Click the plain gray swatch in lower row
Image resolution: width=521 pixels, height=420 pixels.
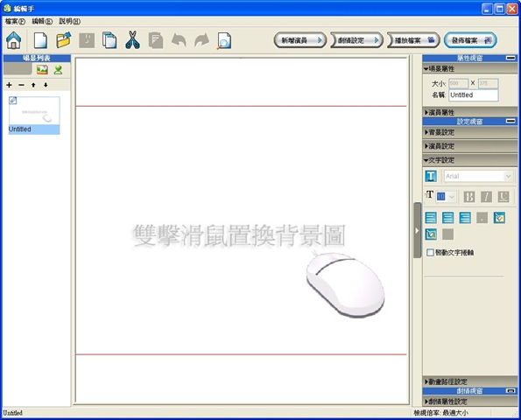(x=448, y=234)
